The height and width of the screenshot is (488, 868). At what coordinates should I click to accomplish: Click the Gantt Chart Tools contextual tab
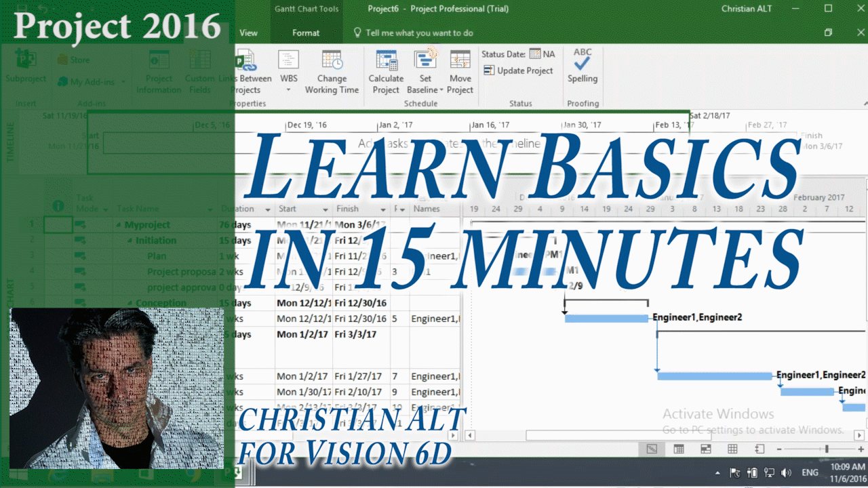pos(307,9)
